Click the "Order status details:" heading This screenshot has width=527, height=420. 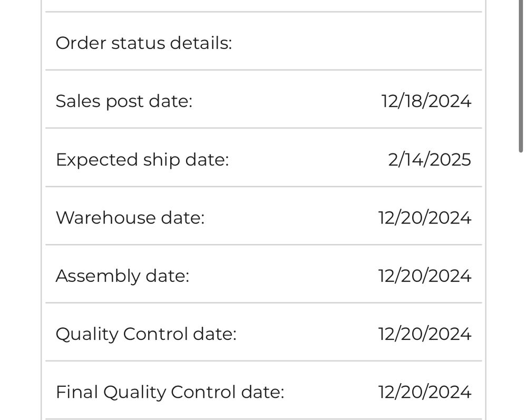pos(143,43)
